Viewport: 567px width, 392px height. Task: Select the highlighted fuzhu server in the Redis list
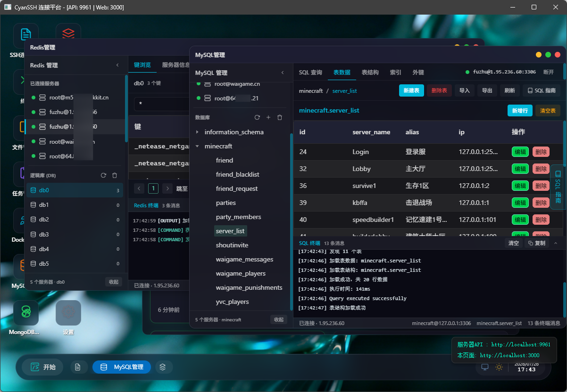[x=75, y=127]
